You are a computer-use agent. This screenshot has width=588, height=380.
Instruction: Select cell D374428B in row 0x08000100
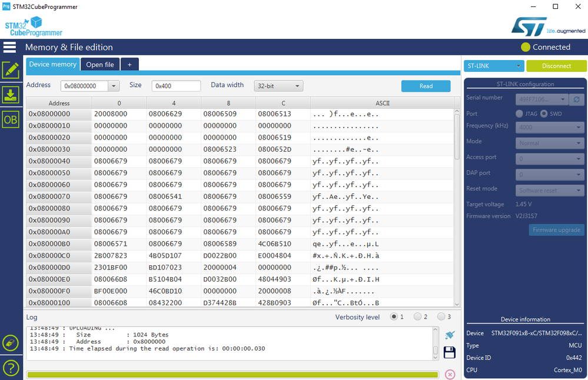pyautogui.click(x=228, y=302)
